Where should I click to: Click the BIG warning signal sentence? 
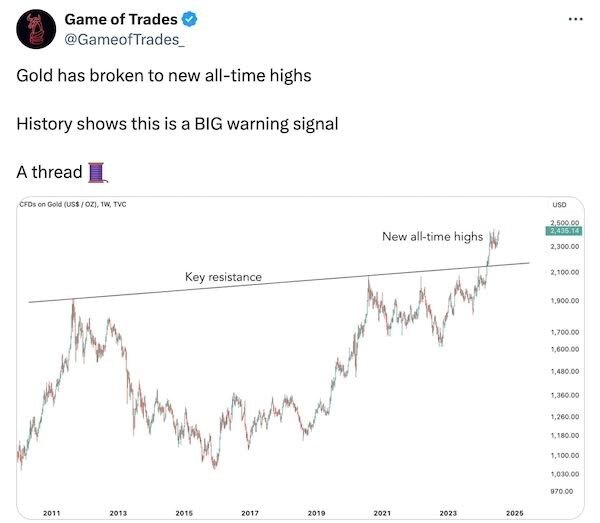tap(177, 124)
